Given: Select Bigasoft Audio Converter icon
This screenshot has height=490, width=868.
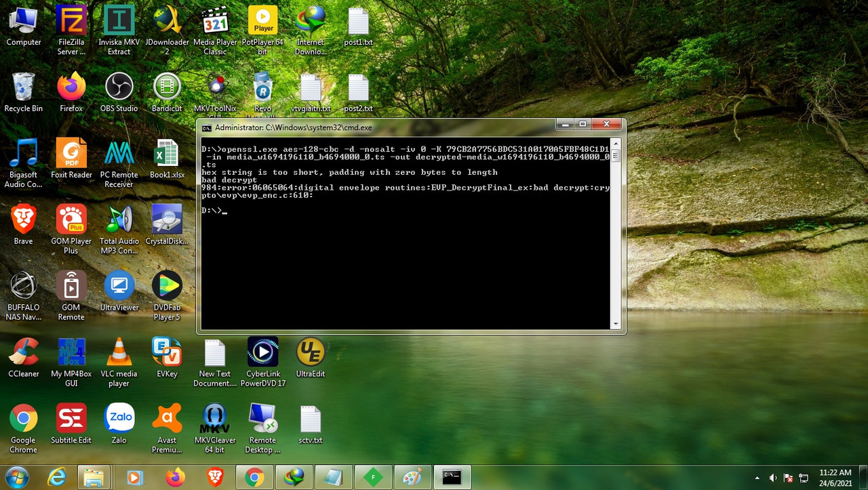Looking at the screenshot, I should click(23, 163).
